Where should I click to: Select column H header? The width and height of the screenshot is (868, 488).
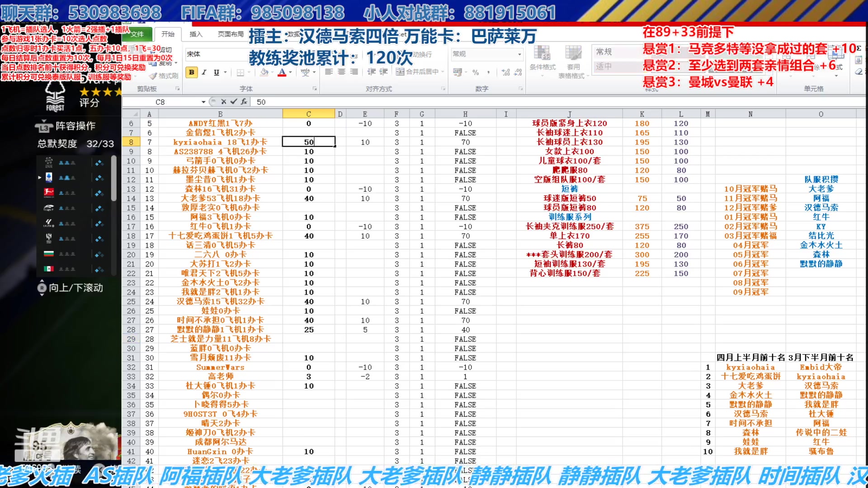[x=465, y=114]
